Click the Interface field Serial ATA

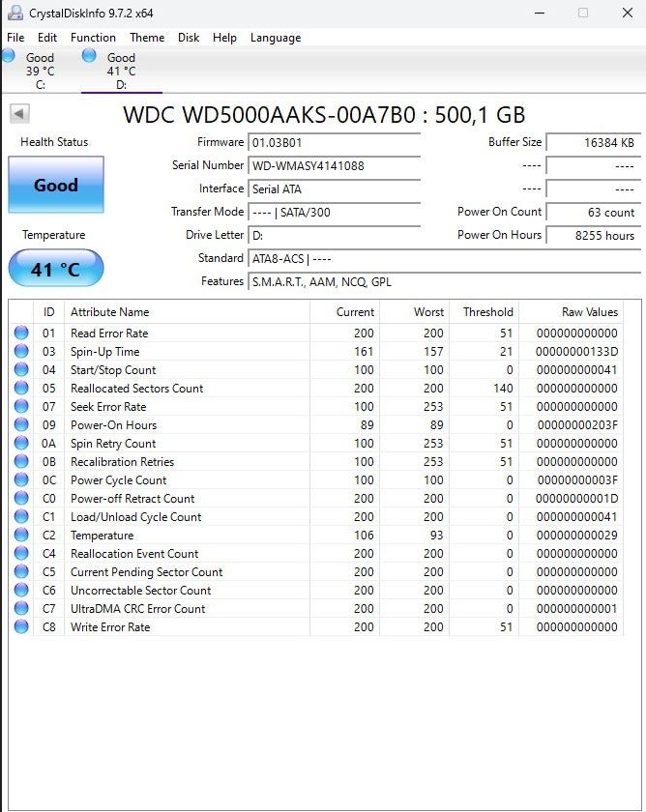click(335, 189)
